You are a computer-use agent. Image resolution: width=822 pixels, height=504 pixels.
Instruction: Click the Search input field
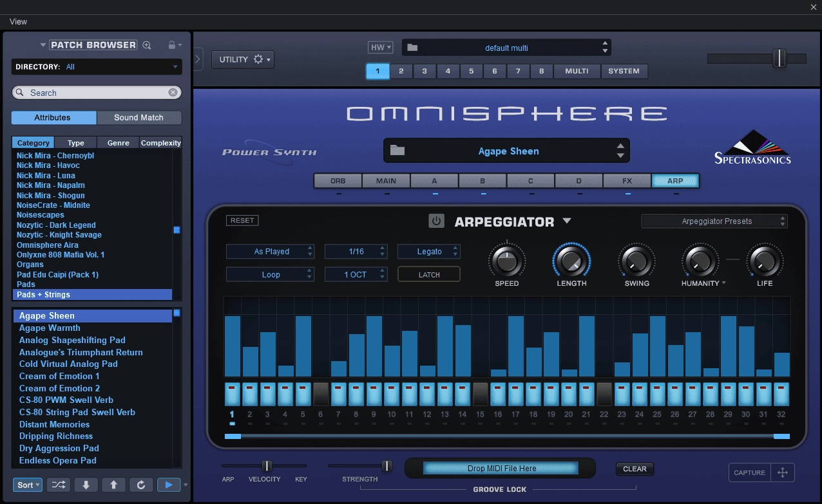pos(97,93)
